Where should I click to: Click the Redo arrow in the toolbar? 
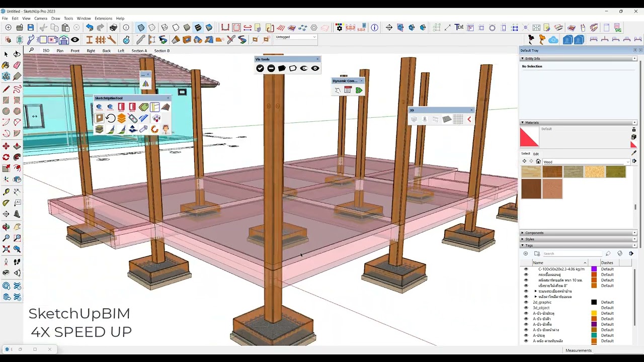tap(101, 28)
